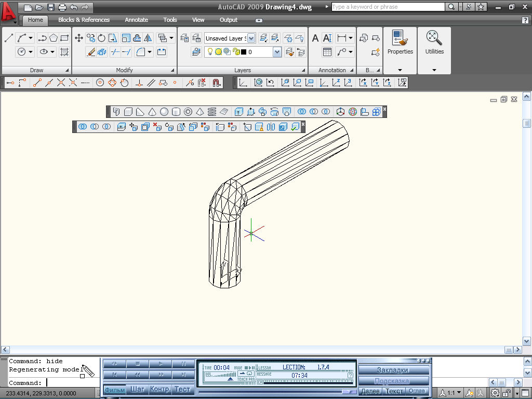
Task: Click the Snap to Endpoint icon
Action: [x=37, y=83]
